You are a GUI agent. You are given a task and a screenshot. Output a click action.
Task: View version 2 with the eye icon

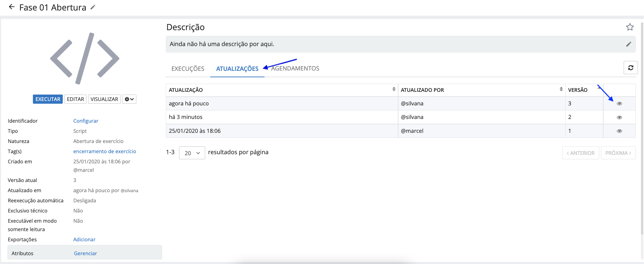point(619,118)
